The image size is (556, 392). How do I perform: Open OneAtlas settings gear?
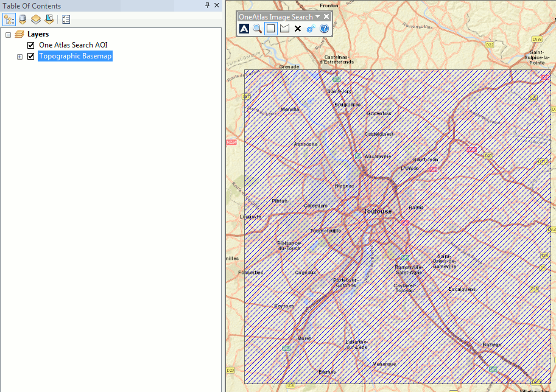311,28
